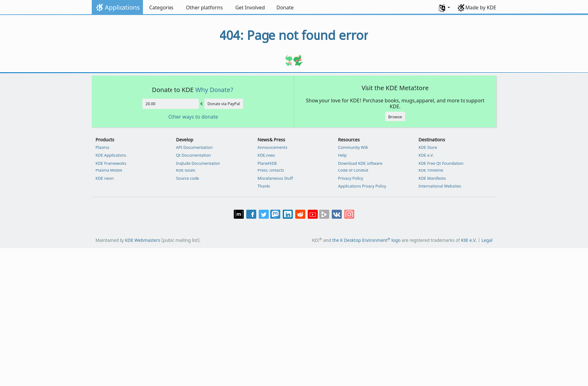Open the VK social icon

tap(337, 214)
